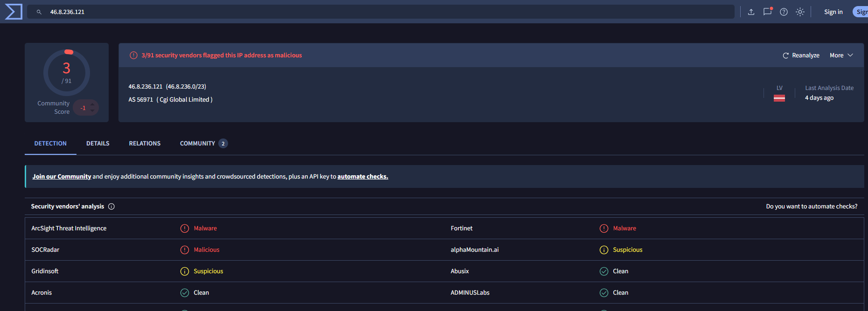Click the '( Cgi Global Limited )' text
Screen dimensions: 868x311
pyautogui.click(x=185, y=99)
